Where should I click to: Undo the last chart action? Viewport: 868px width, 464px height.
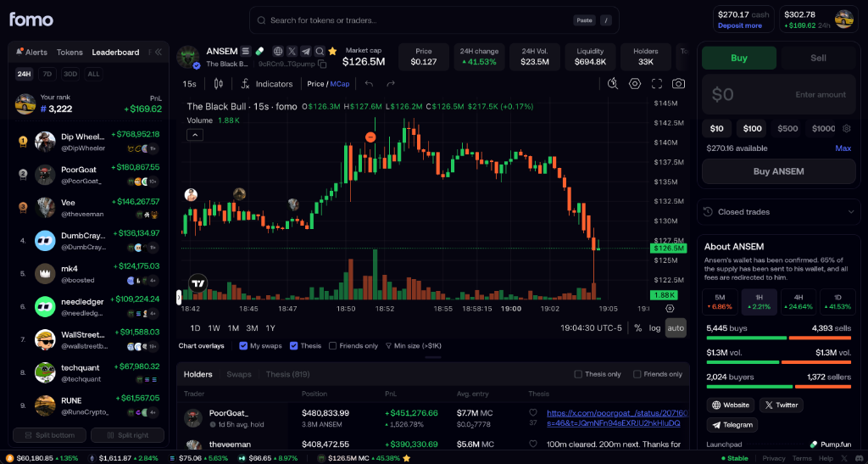coord(370,84)
